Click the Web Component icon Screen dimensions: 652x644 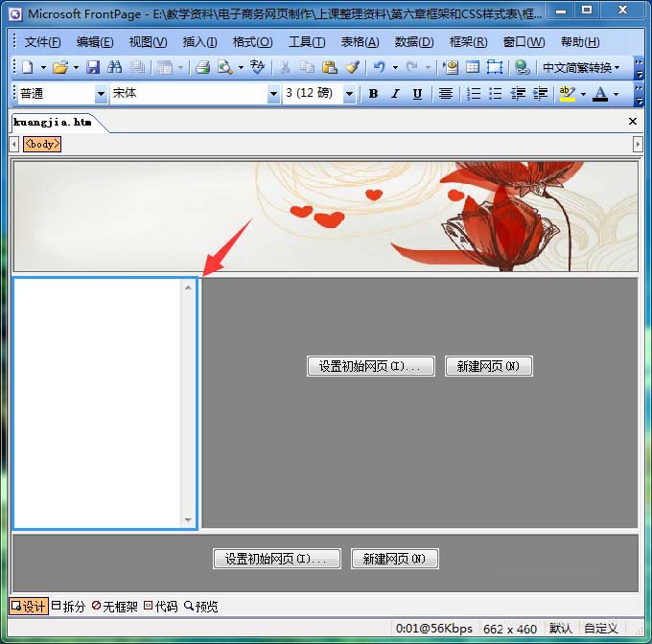pos(451,67)
